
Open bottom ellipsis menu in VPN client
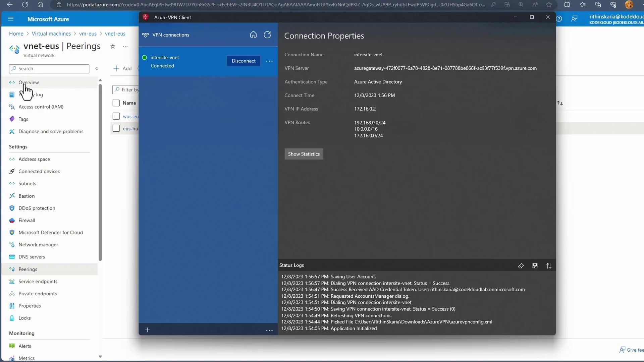[x=269, y=330]
